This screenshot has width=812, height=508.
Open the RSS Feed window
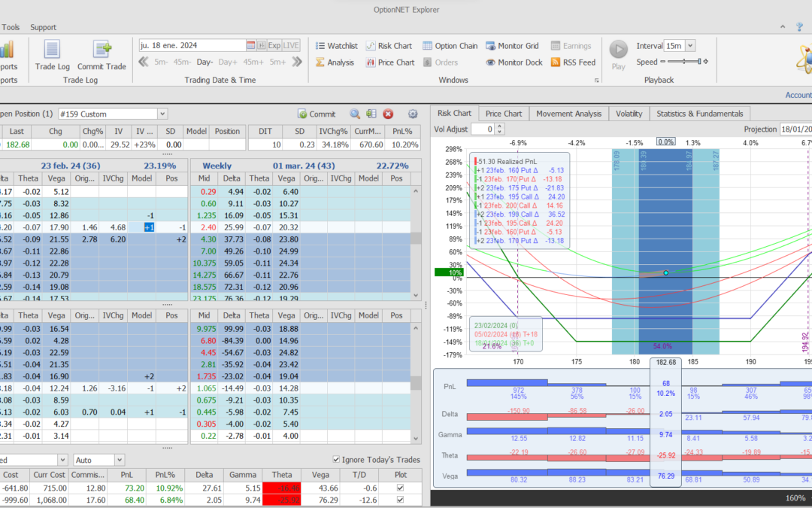(x=573, y=62)
